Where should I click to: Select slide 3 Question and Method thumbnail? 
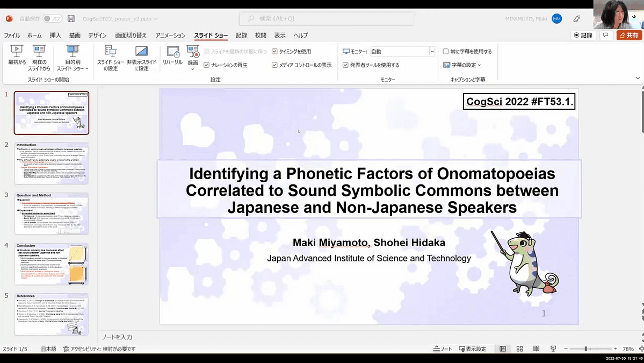coord(52,213)
